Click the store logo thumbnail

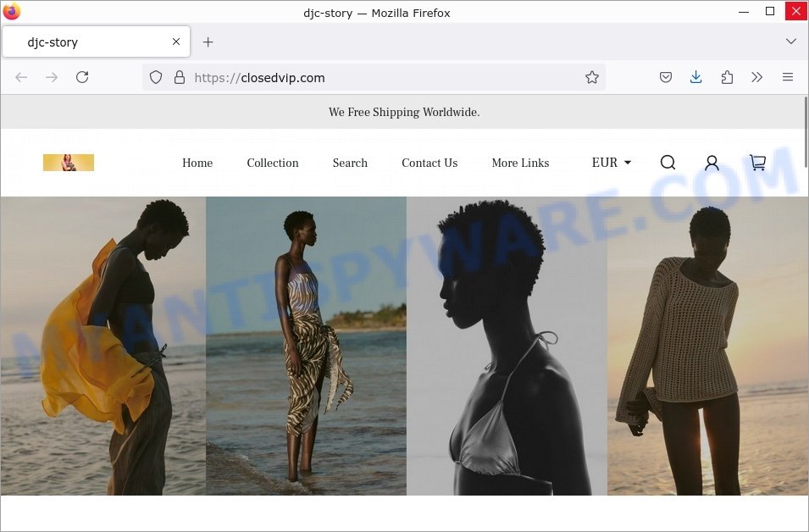pos(69,163)
